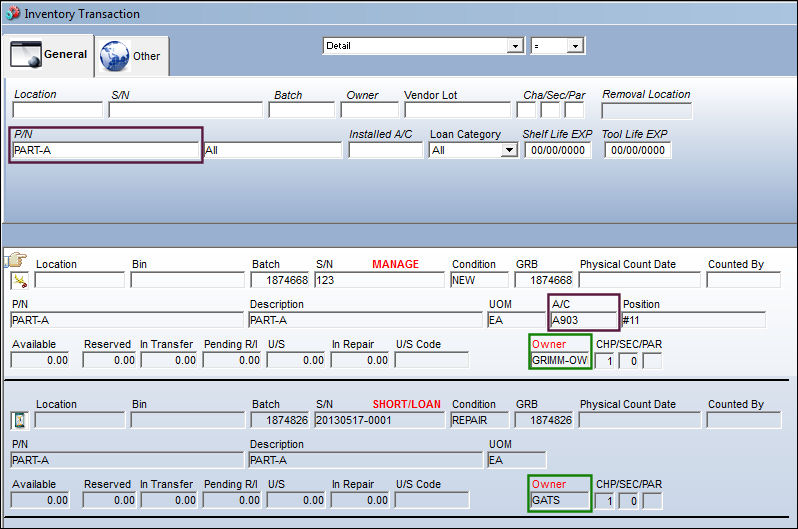Click GRB field showing 1874826
Image resolution: width=798 pixels, height=529 pixels.
coord(544,420)
